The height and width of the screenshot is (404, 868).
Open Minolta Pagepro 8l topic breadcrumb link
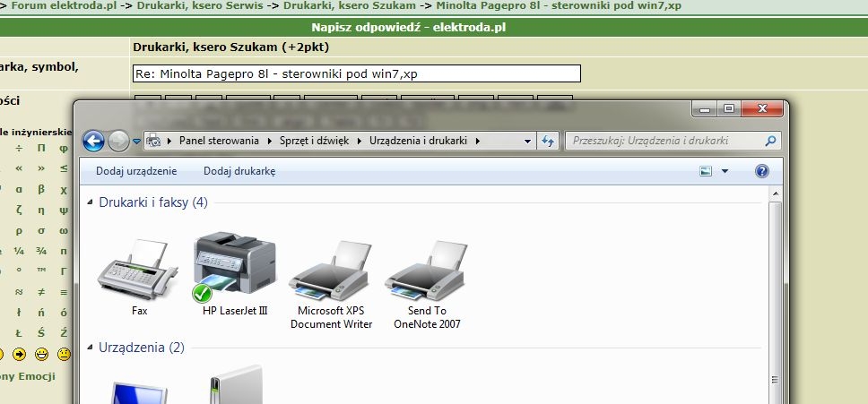pyautogui.click(x=559, y=6)
